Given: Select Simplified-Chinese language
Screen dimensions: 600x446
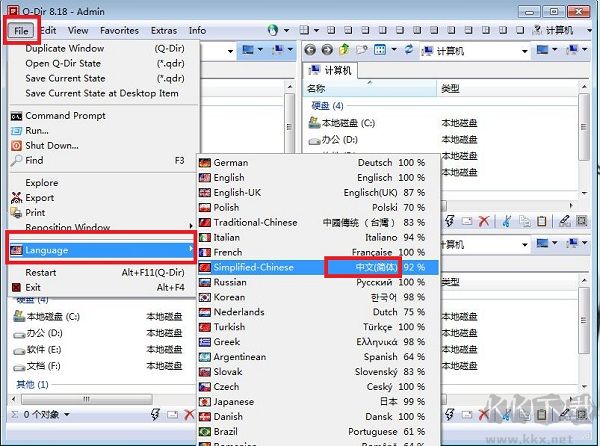Looking at the screenshot, I should pyautogui.click(x=318, y=267).
